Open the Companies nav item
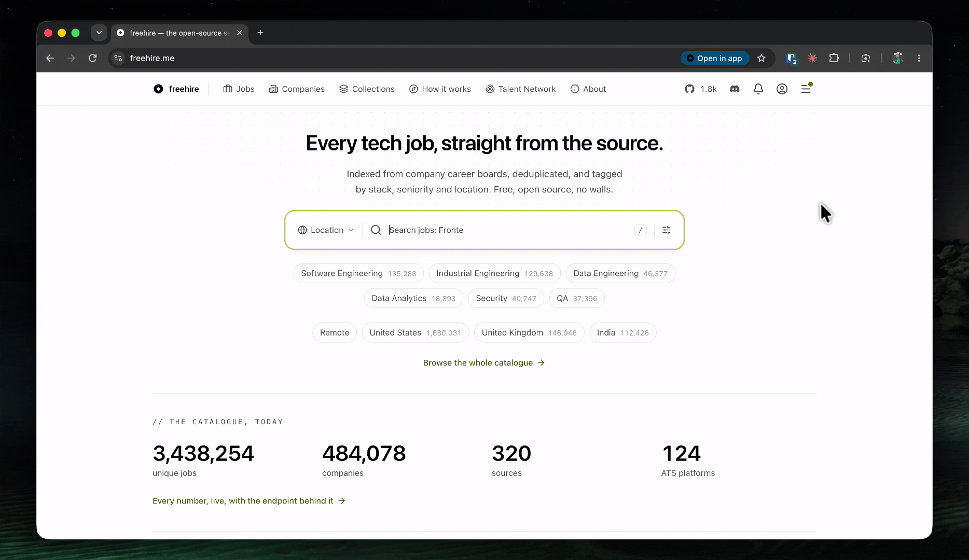Image resolution: width=969 pixels, height=560 pixels. point(297,89)
